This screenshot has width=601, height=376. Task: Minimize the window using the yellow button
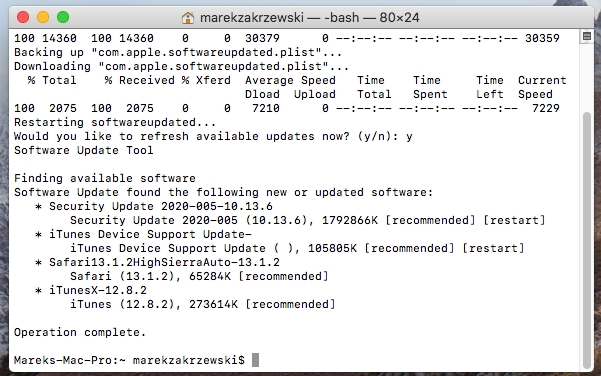pos(43,17)
